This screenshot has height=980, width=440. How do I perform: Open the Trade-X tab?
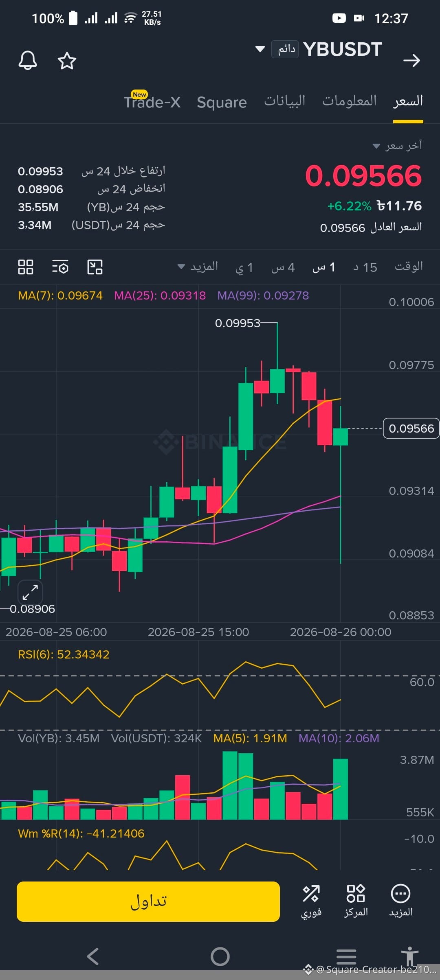152,102
